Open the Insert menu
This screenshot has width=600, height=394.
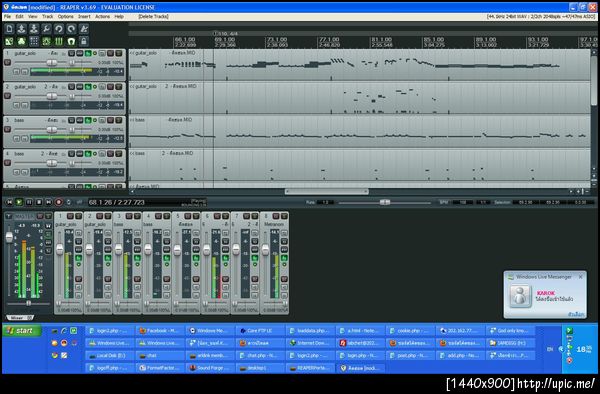click(84, 16)
